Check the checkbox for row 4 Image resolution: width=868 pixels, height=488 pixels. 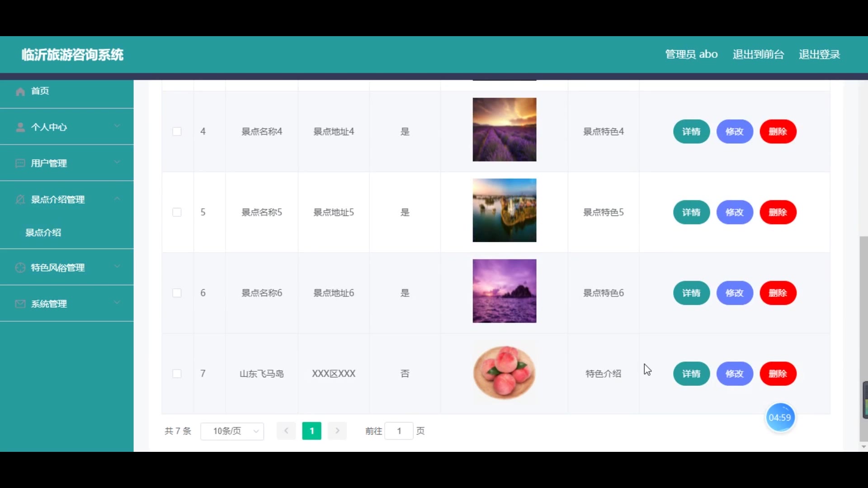click(177, 131)
